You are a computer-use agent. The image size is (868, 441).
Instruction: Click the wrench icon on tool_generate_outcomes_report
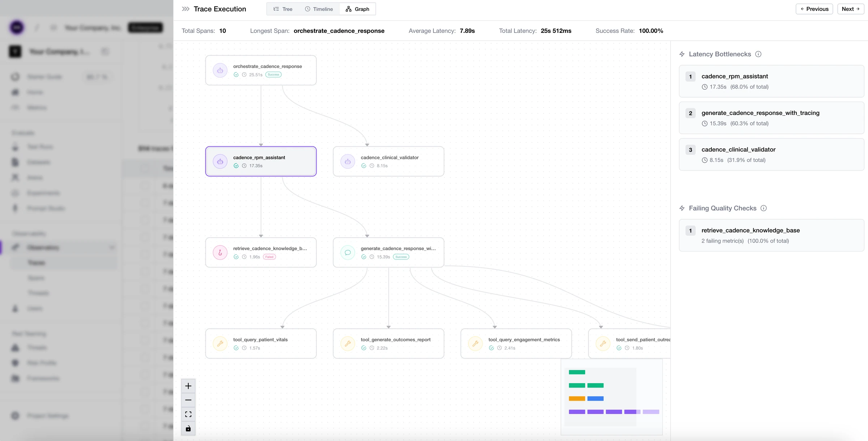pyautogui.click(x=348, y=344)
